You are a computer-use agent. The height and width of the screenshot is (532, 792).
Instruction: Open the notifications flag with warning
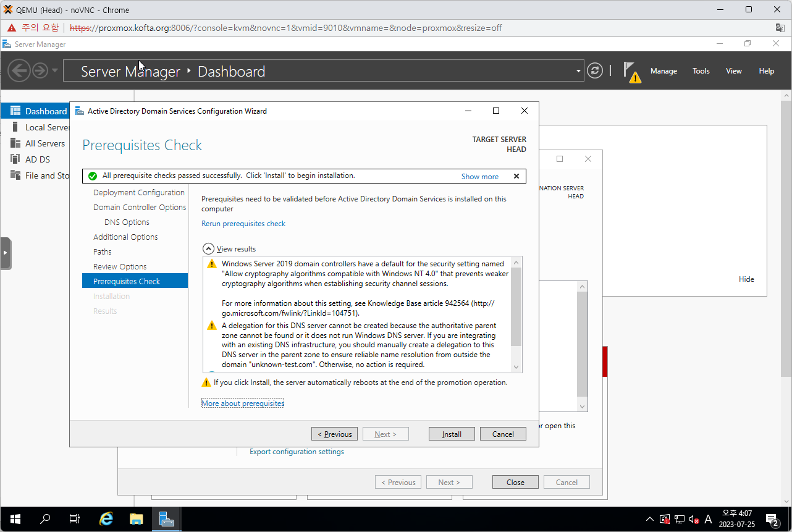[x=631, y=71]
